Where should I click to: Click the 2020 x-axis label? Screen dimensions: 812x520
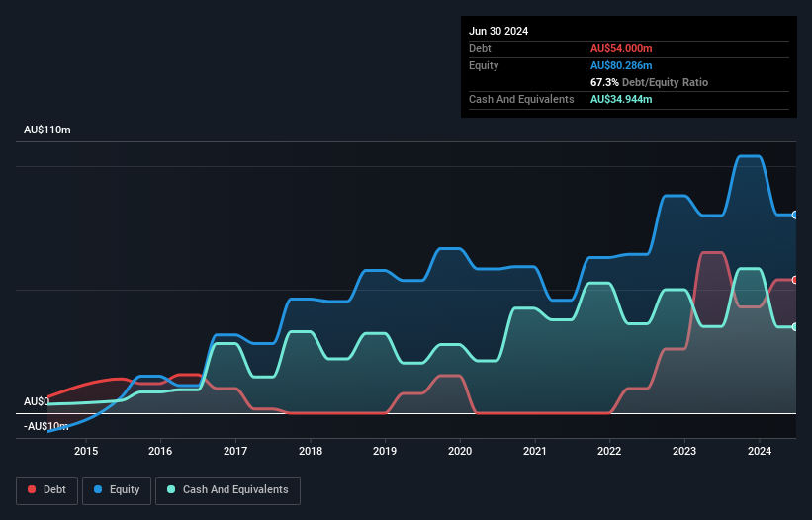coord(460,451)
